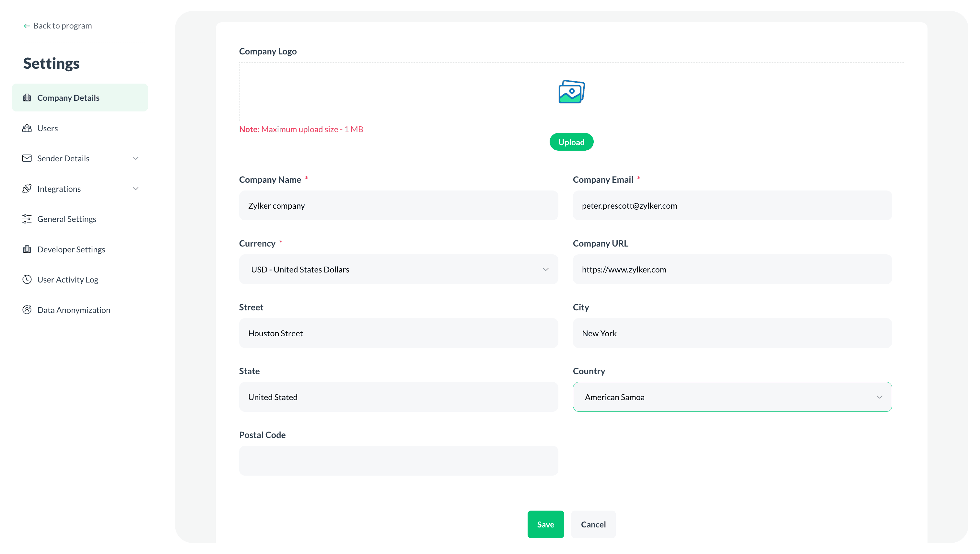Click the back arrow icon beside Back to program
The image size is (980, 554).
[x=26, y=26]
